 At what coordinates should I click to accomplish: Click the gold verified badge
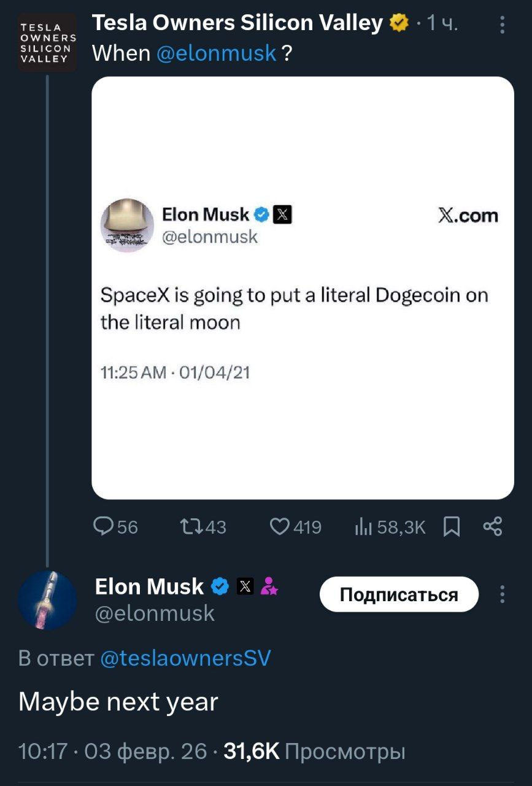(399, 23)
